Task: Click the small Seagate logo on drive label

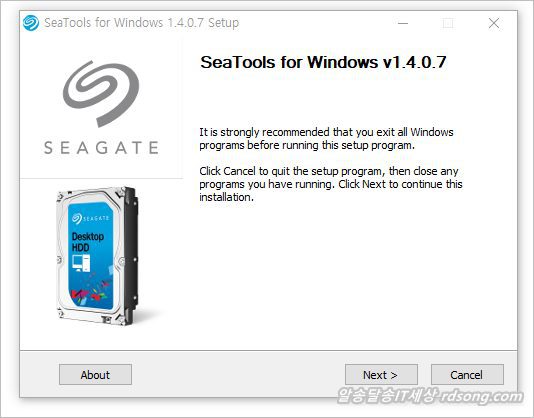Action: click(90, 218)
